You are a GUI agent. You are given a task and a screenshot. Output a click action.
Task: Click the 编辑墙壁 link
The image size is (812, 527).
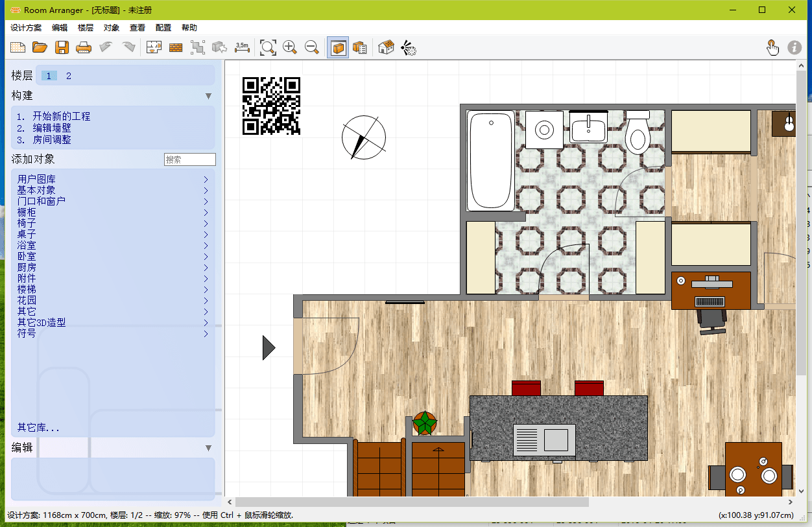tap(52, 128)
